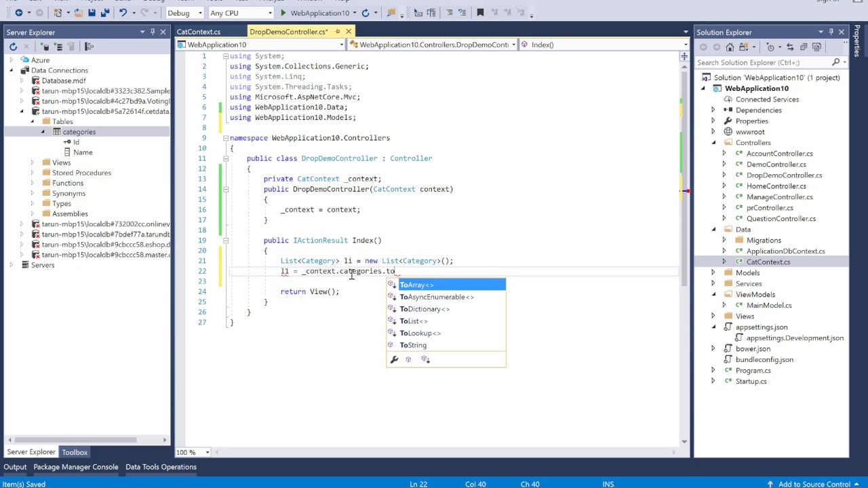868x488 pixels.
Task: Toggle IntelliSense wrench filter icon
Action: 394,359
